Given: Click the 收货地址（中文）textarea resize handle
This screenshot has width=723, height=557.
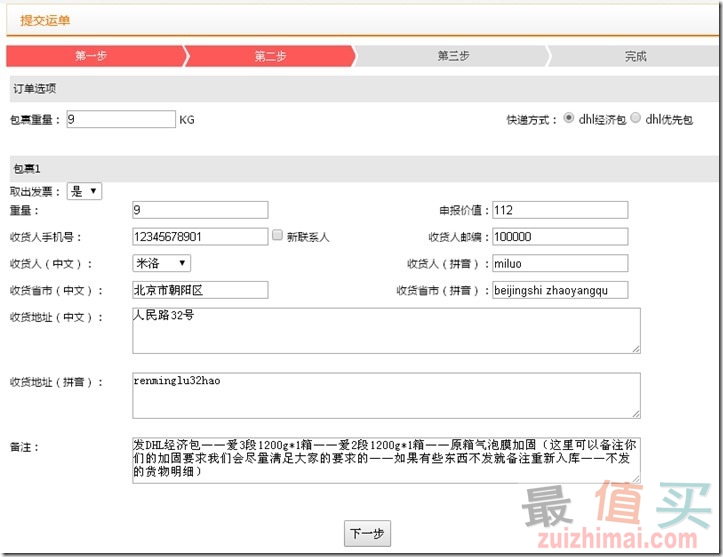Looking at the screenshot, I should pos(636,349).
